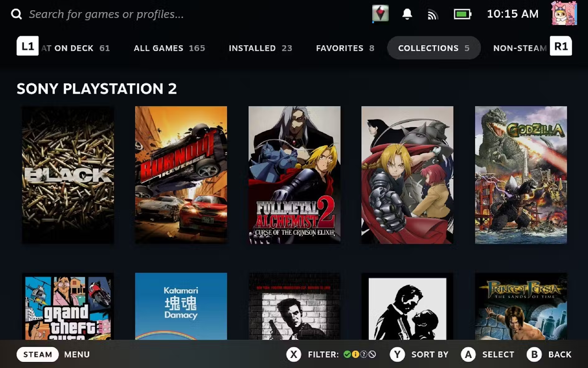Switch to the Installed tab
Viewport: 588px width, 368px height.
[260, 48]
